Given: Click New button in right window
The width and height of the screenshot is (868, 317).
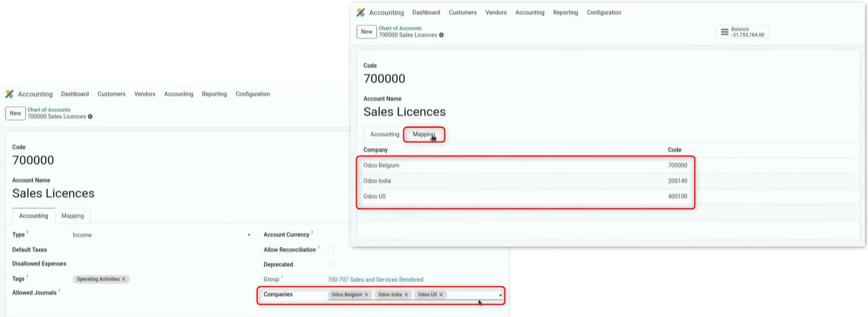Looking at the screenshot, I should point(367,32).
